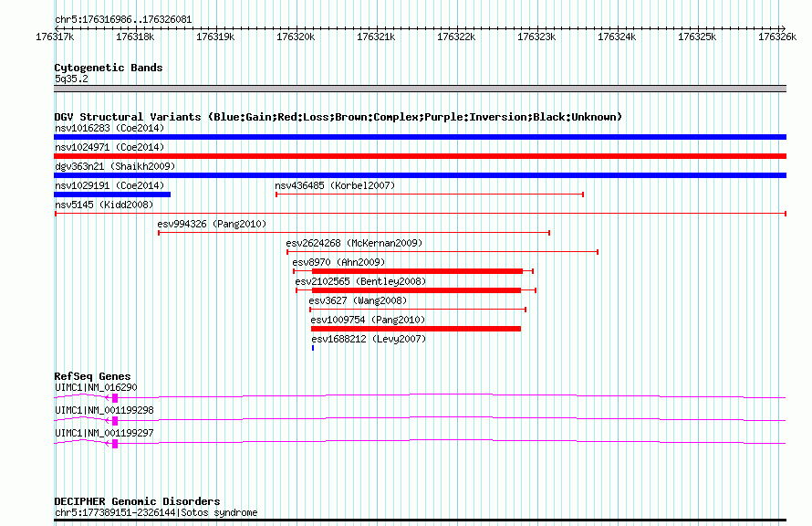The image size is (812, 526).
Task: Click the nsv5145 (Kidd2008) label
Action: 104,205
